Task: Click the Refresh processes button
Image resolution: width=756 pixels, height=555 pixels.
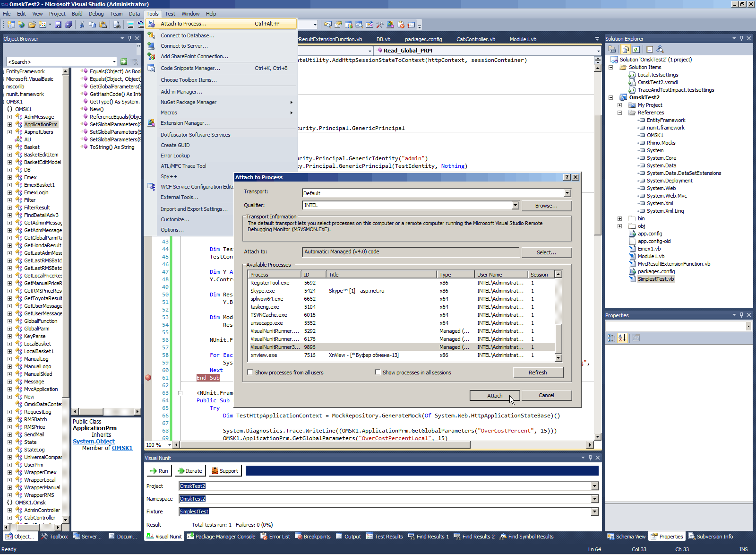Action: pyautogui.click(x=538, y=373)
